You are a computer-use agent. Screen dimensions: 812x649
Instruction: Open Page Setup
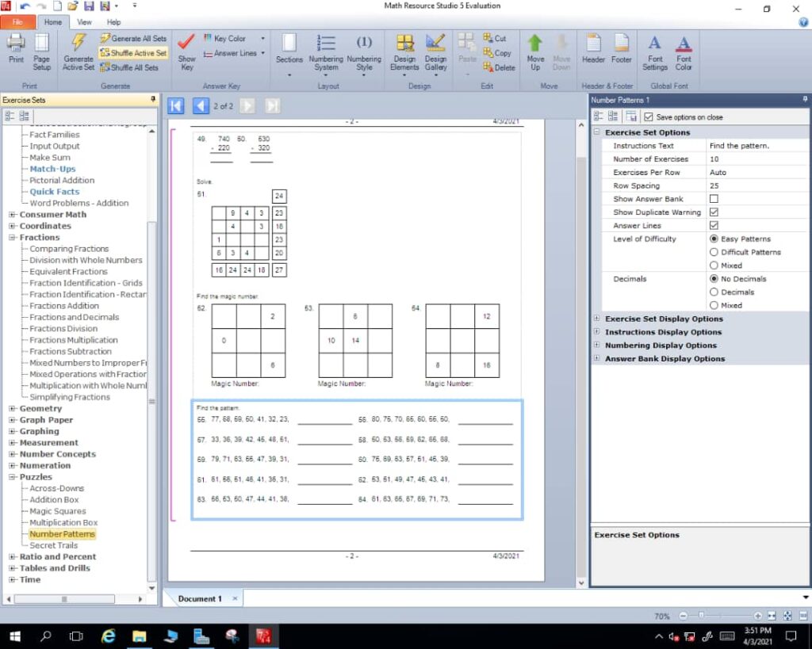pos(41,52)
